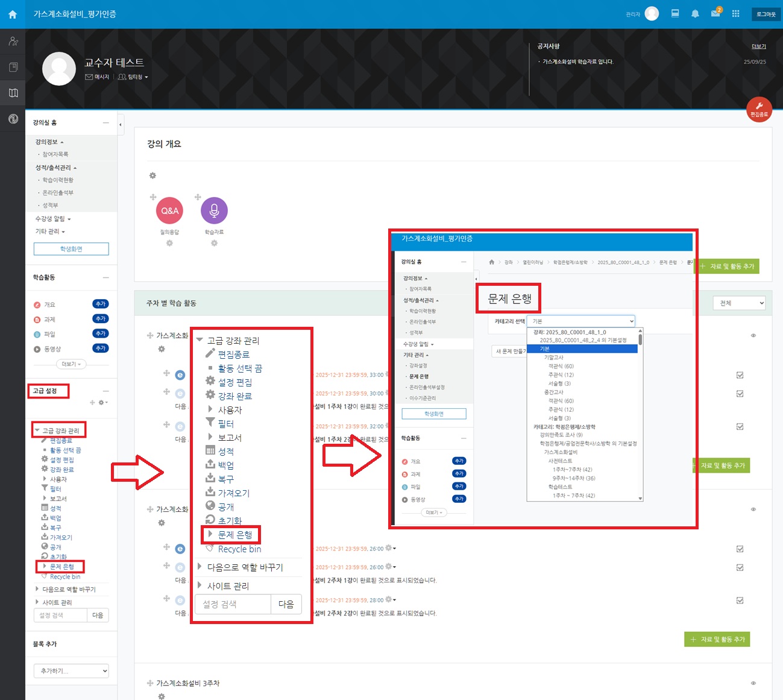Open the Q&A 질의응답 activity icon

tap(169, 211)
